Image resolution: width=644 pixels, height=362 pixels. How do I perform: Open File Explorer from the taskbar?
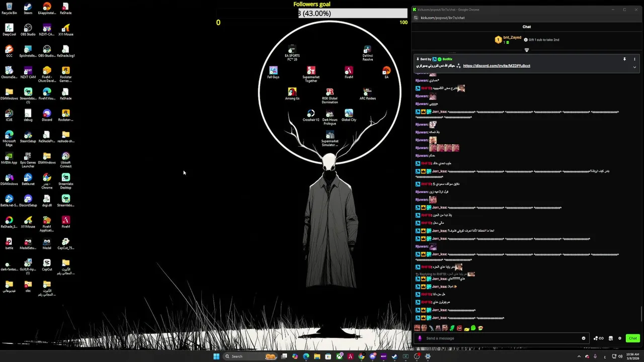coord(317,356)
